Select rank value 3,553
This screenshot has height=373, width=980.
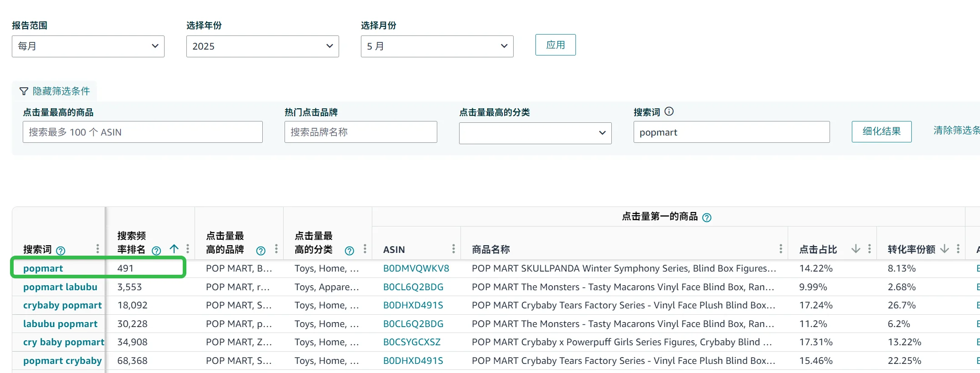point(130,287)
